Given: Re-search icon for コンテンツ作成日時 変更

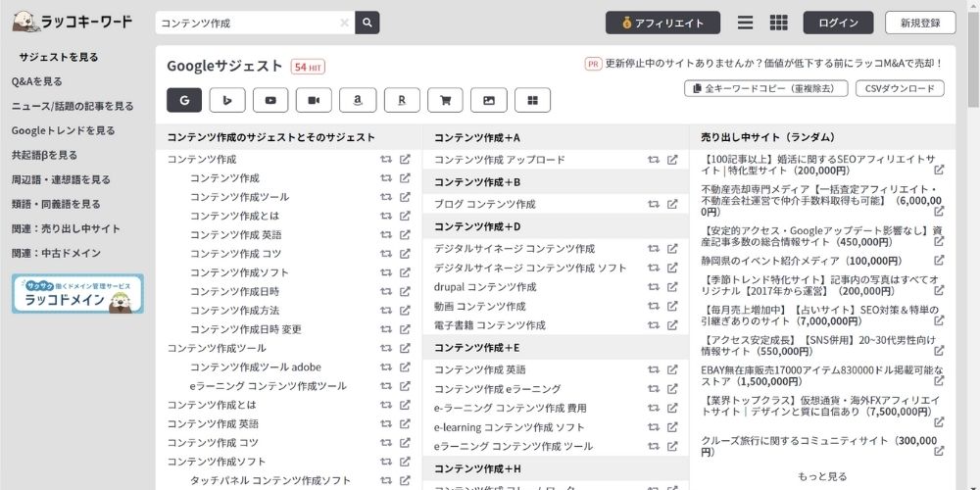Looking at the screenshot, I should tap(386, 329).
